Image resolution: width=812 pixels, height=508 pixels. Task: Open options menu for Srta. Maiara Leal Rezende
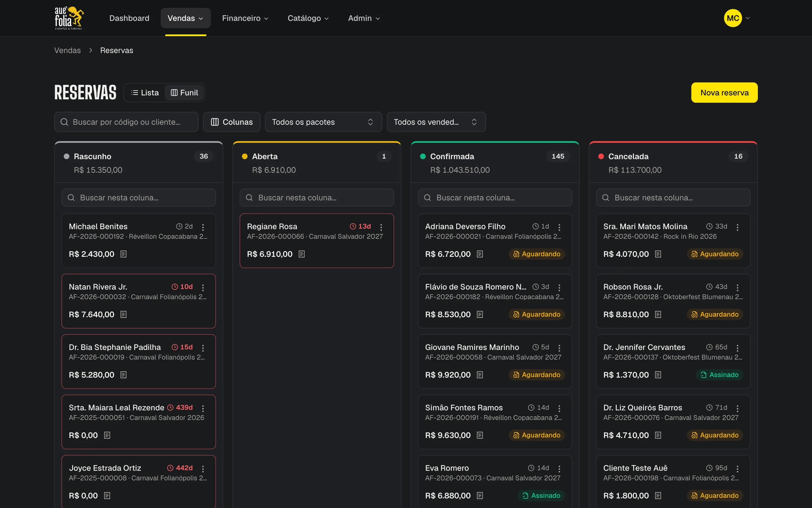[203, 408]
